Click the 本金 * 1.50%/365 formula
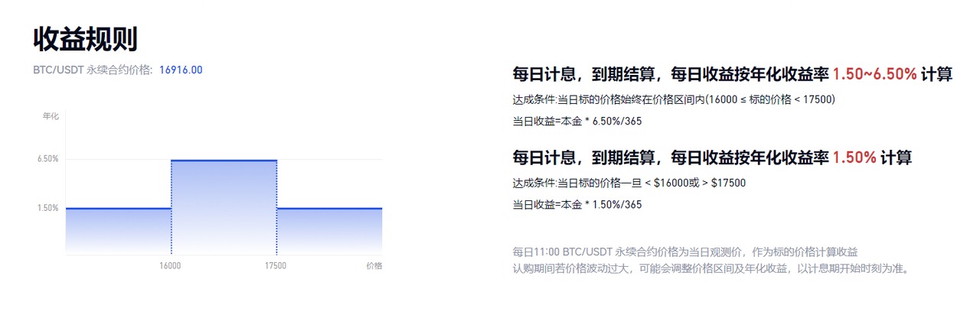This screenshot has height=318, width=980. point(577,204)
